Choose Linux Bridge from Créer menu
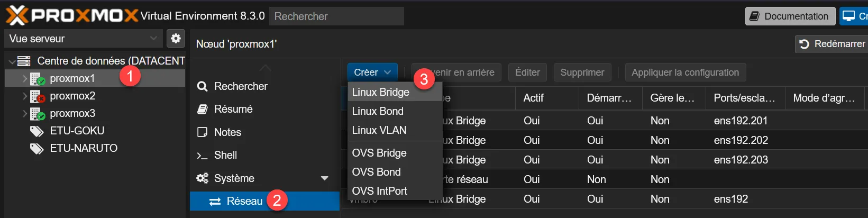This screenshot has height=218, width=868. click(381, 92)
